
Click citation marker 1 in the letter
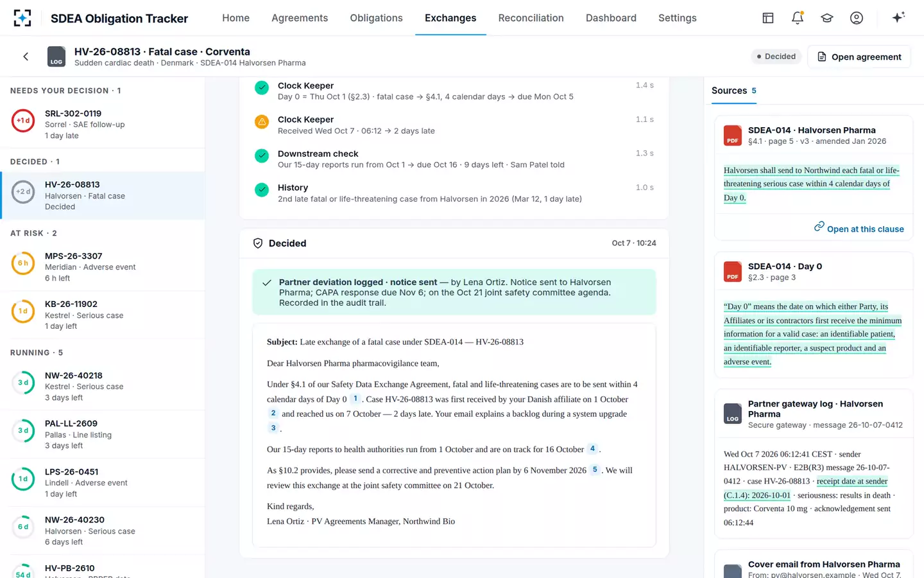(x=355, y=399)
